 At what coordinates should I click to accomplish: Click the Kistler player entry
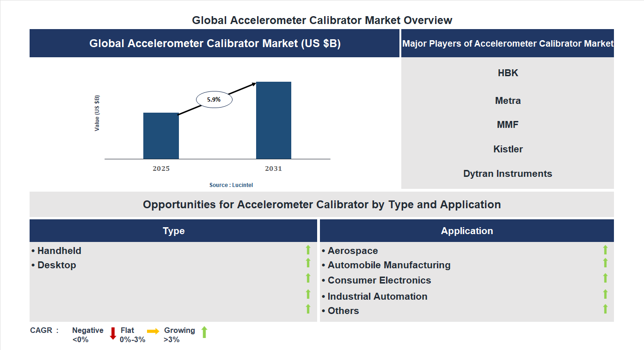point(508,149)
